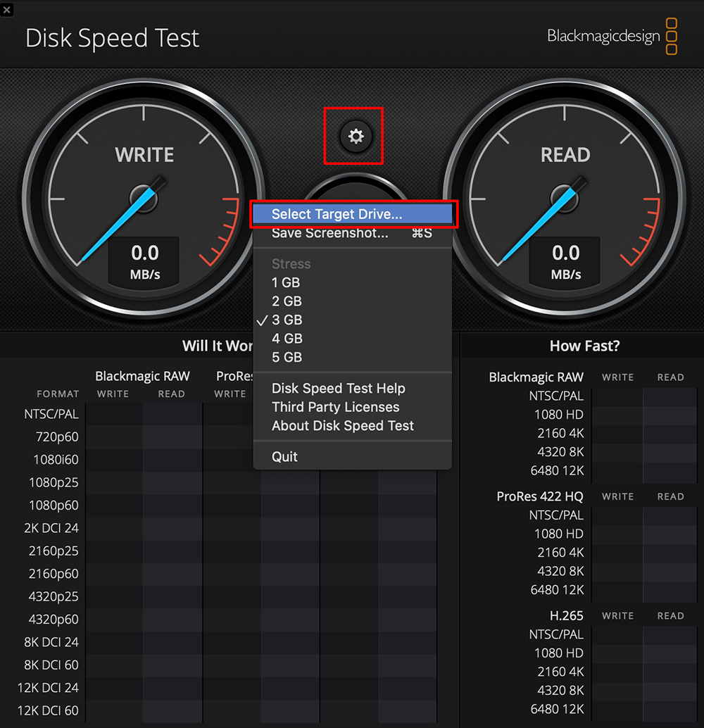Click 1080 HD under ProRes 422 HQ
The width and height of the screenshot is (704, 728).
click(559, 534)
